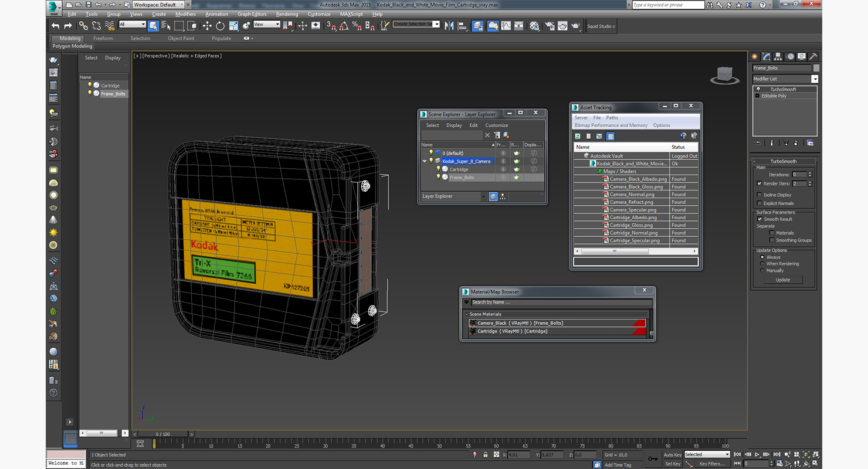
Task: Toggle the Smooth Result checkbox
Action: (759, 219)
